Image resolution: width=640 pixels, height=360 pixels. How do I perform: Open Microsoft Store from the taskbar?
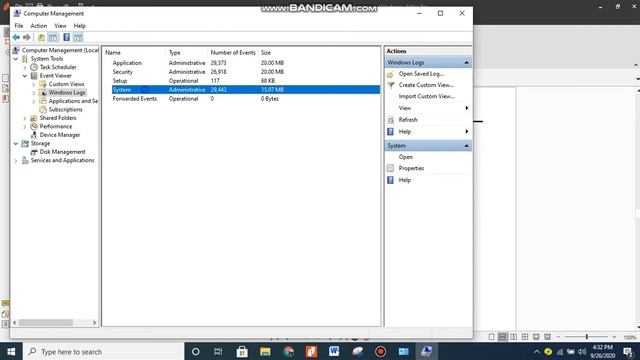point(242,351)
